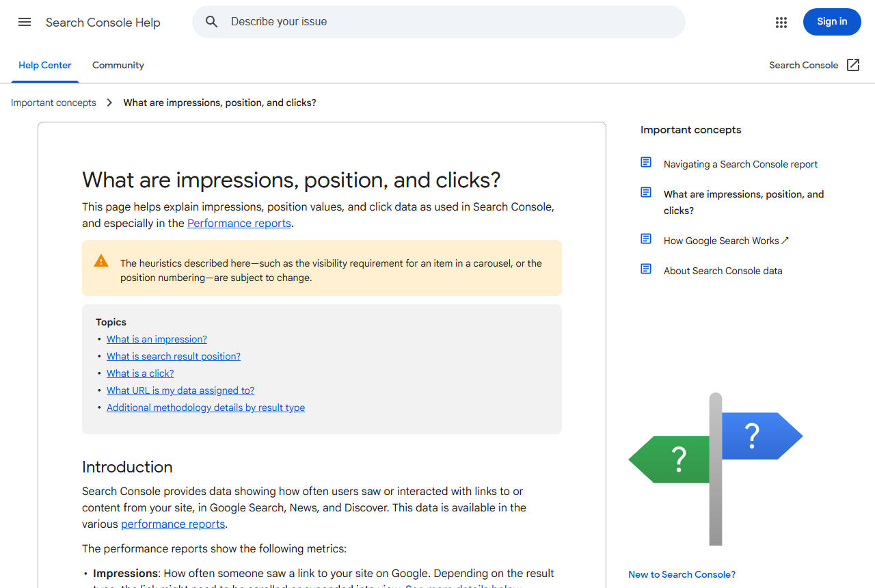This screenshot has height=588, width=875.
Task: Jump to What URL is my data assigned to?
Action: tap(180, 390)
